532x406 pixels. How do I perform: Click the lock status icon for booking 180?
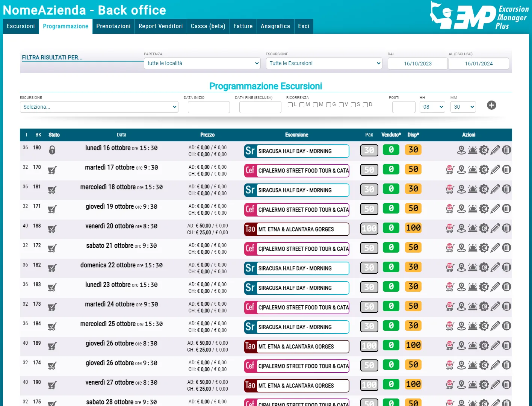(x=52, y=150)
